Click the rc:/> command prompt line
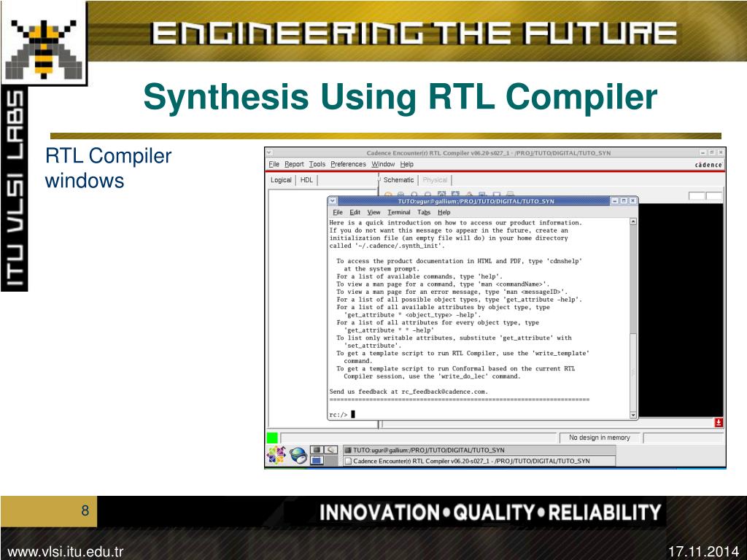 coord(341,415)
